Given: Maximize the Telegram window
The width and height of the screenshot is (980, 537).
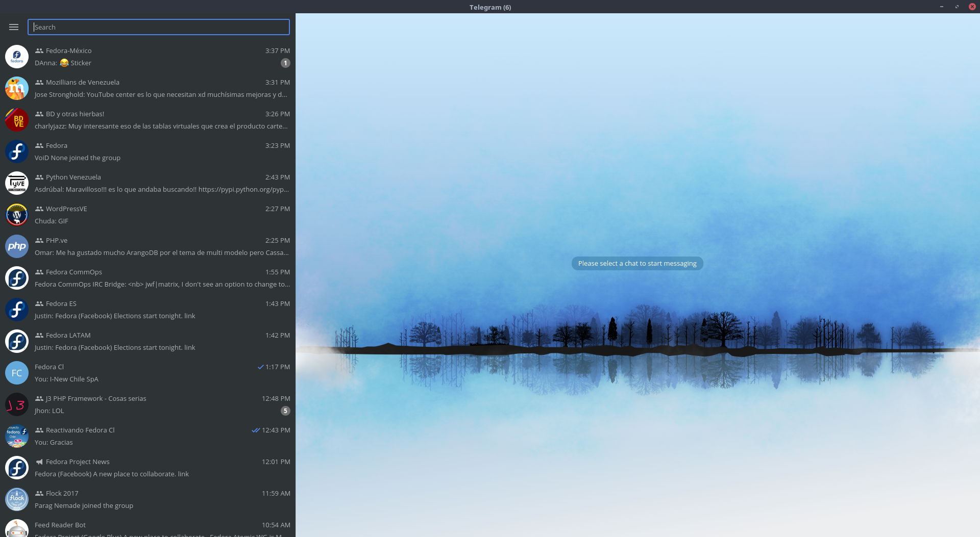Looking at the screenshot, I should [957, 7].
